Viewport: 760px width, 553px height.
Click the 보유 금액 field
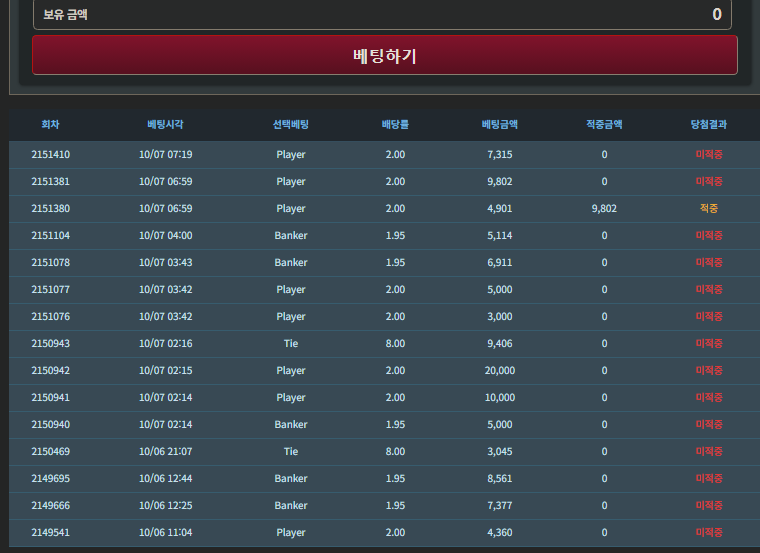point(382,15)
